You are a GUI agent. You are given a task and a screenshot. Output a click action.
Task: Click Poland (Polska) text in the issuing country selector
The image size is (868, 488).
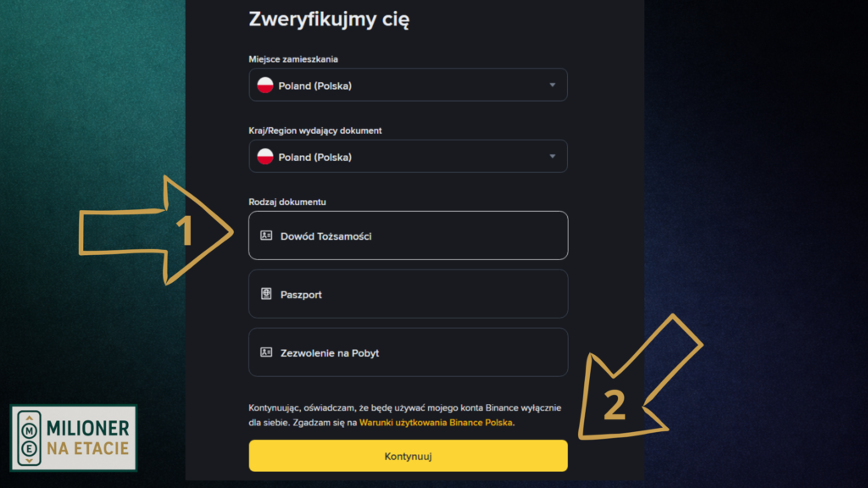click(315, 157)
